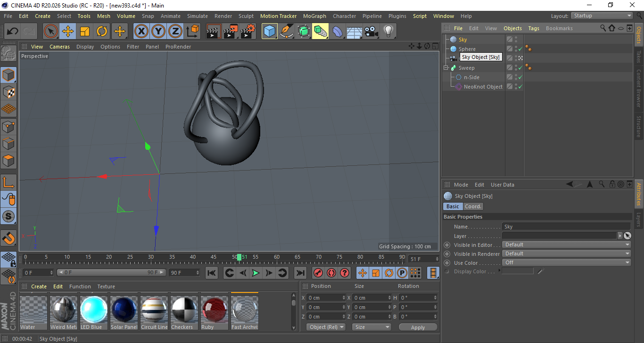The image size is (644, 343).
Task: Go to end of animation
Action: (x=300, y=273)
